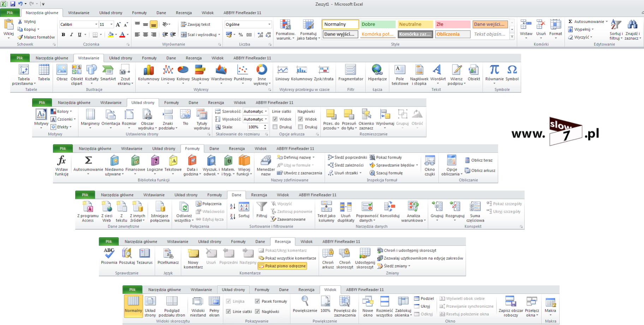Open the Calibri font name dropdown

coord(96,24)
